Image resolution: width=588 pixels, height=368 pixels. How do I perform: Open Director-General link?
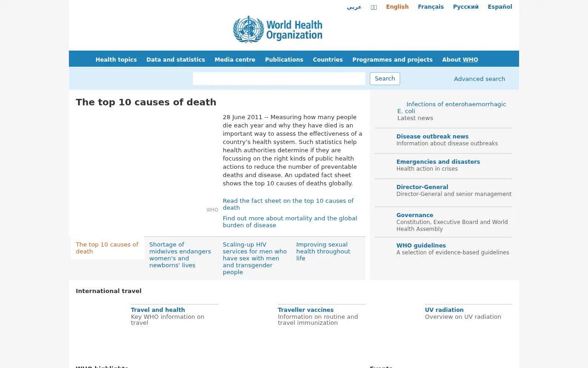tap(422, 187)
